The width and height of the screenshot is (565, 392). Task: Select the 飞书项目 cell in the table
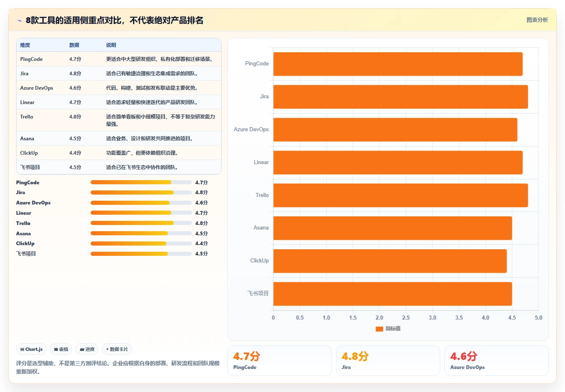click(x=30, y=167)
